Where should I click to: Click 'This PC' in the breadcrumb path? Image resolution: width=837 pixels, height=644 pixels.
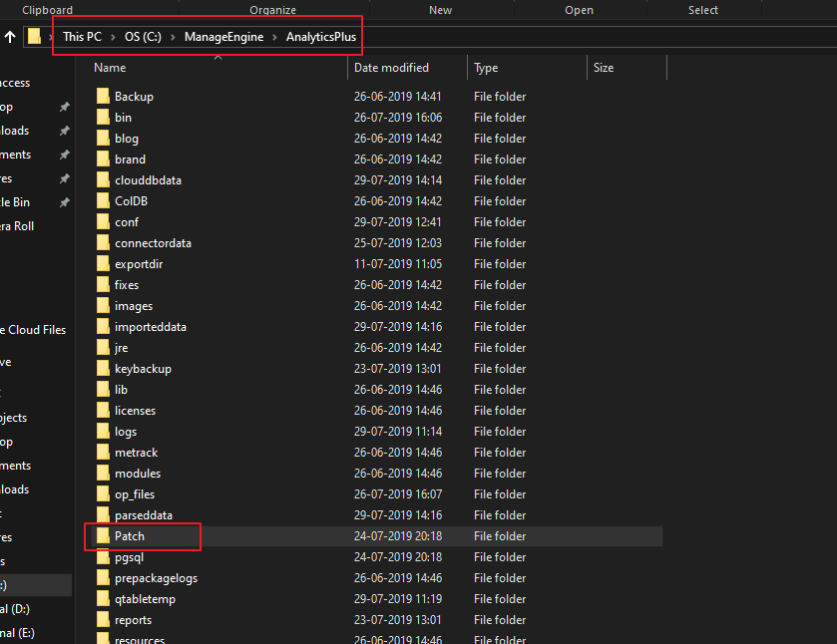82,37
